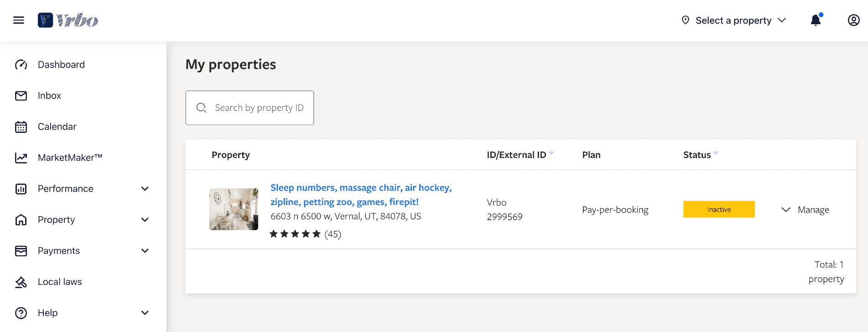Screen dimensions: 868x332
Task: Click the Vrbo logo
Action: click(x=68, y=20)
